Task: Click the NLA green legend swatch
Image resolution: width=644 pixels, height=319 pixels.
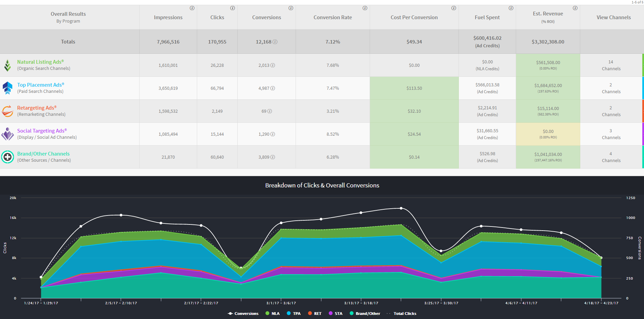Action: coord(267,314)
